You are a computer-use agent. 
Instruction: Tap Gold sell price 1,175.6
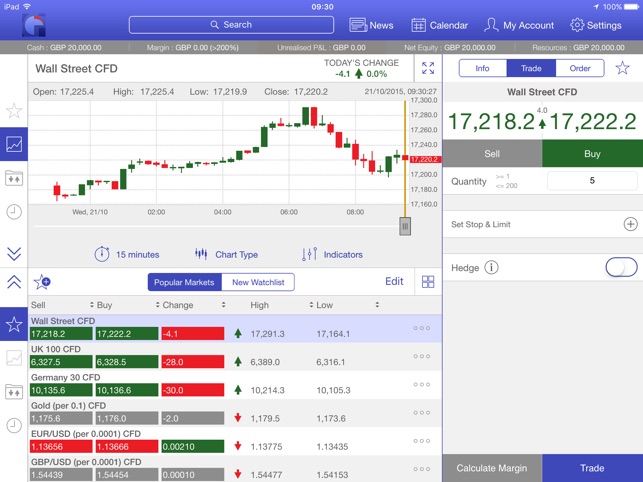point(61,418)
